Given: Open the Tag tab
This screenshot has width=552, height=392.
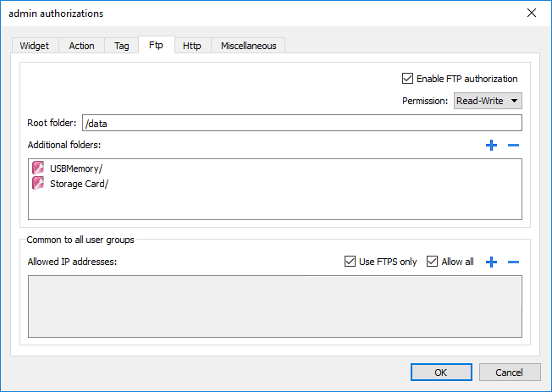Looking at the screenshot, I should pyautogui.click(x=122, y=46).
